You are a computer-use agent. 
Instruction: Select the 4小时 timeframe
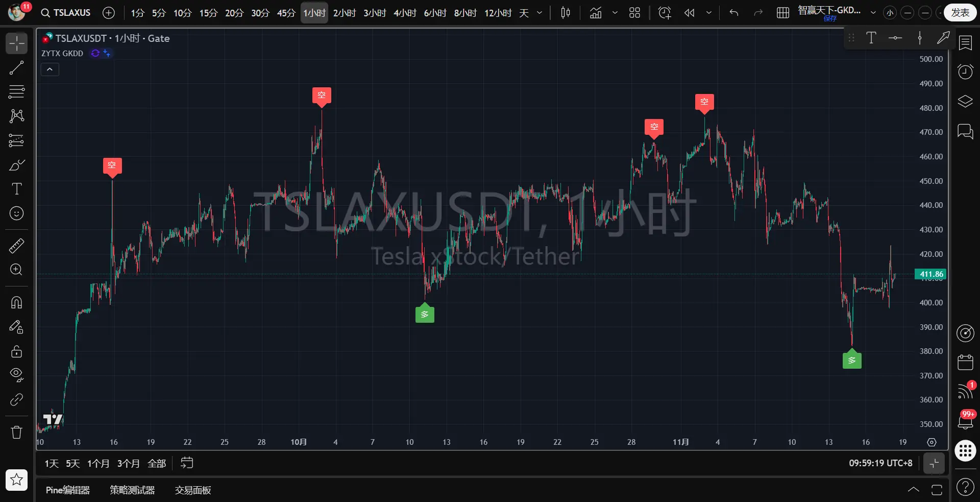click(405, 13)
